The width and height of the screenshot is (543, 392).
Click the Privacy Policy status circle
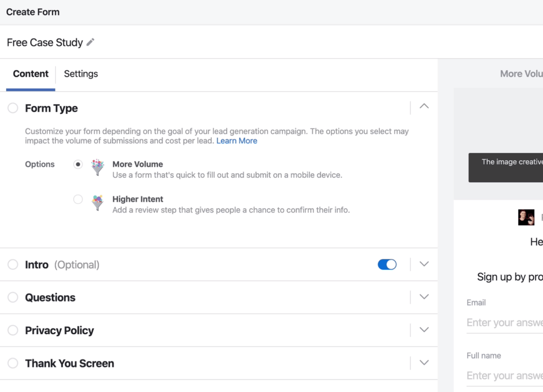pos(13,330)
